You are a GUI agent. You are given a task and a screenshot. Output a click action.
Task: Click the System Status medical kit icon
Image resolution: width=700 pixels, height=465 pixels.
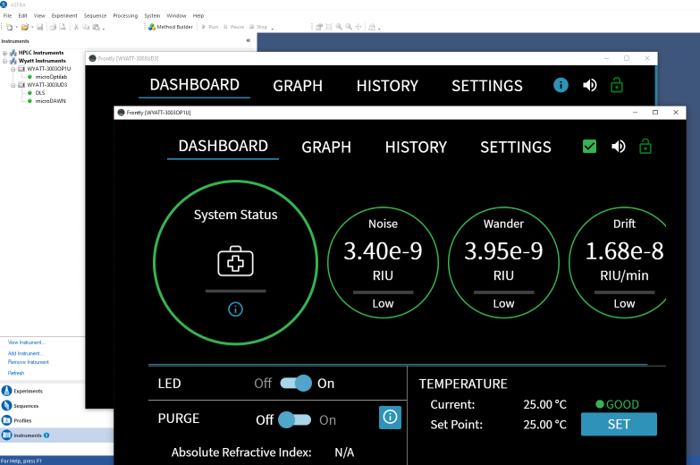(x=235, y=261)
